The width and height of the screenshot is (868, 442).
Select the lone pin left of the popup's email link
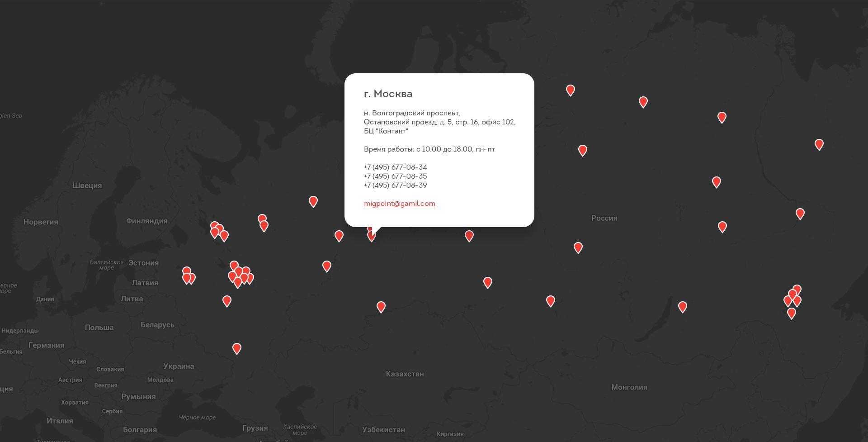(313, 201)
